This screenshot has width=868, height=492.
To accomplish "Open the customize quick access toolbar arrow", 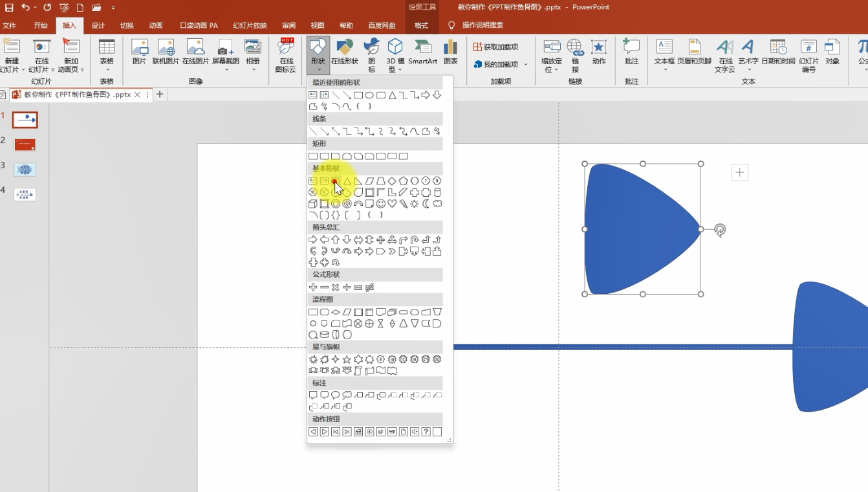I will 113,8.
